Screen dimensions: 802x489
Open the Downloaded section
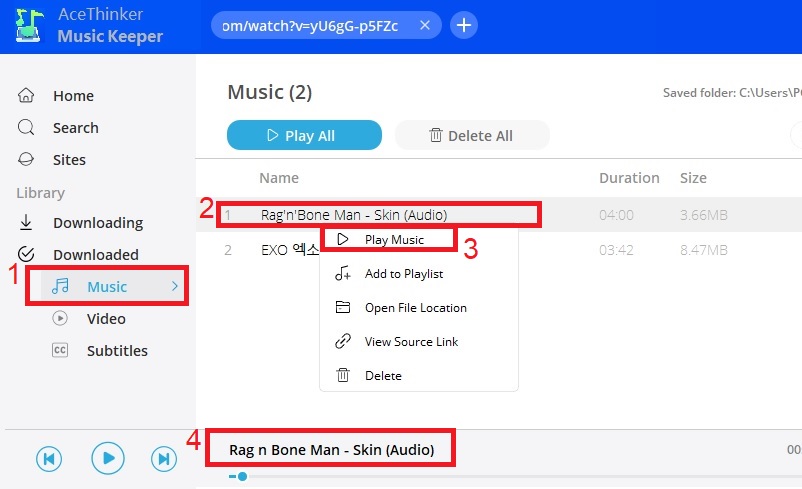[x=96, y=255]
